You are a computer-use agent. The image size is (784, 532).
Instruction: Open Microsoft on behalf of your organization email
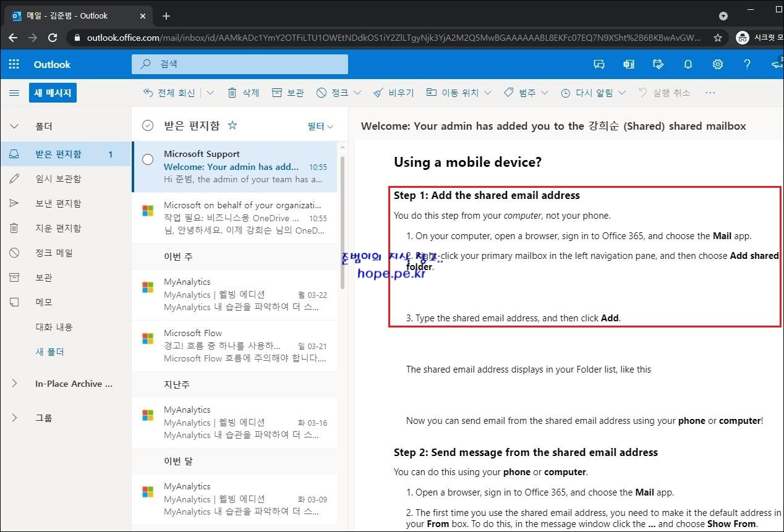coord(235,217)
